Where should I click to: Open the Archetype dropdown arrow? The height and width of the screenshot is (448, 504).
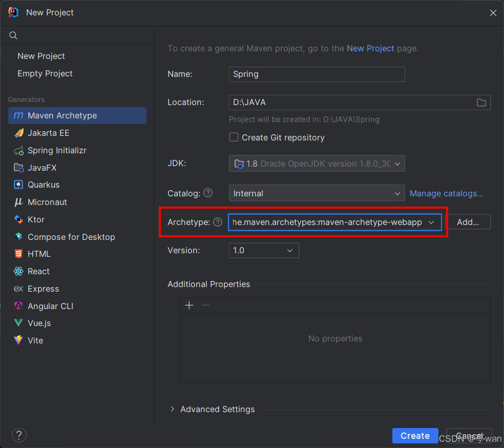tap(431, 222)
